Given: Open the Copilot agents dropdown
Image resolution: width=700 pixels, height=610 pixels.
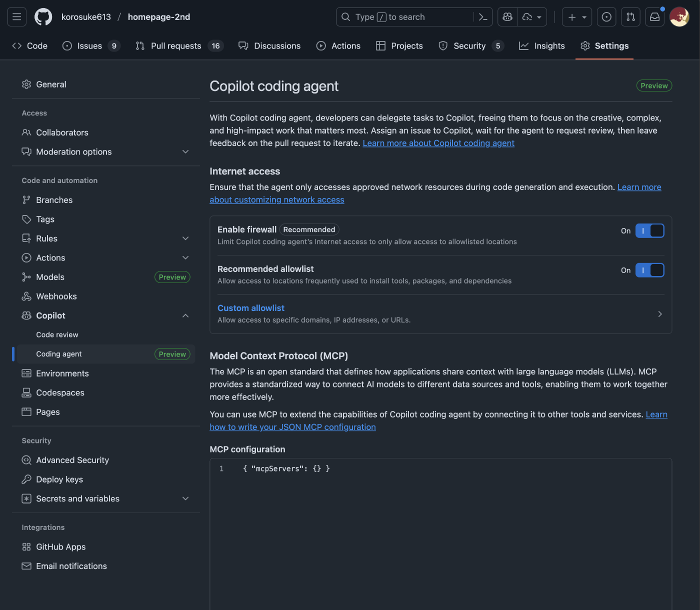Looking at the screenshot, I should [532, 17].
